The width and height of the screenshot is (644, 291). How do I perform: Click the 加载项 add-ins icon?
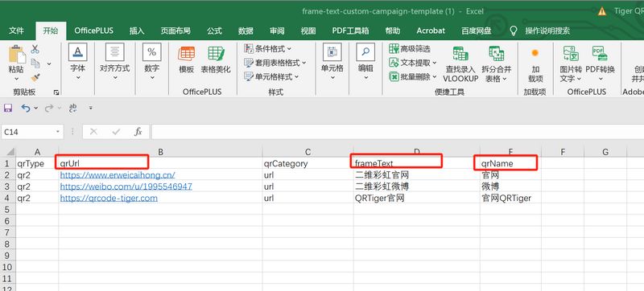(x=535, y=53)
